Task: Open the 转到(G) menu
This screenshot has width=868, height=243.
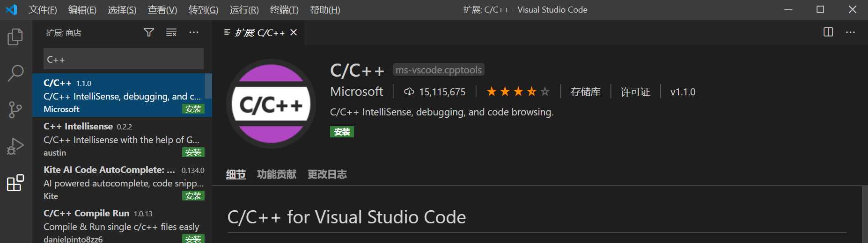Action: click(203, 10)
